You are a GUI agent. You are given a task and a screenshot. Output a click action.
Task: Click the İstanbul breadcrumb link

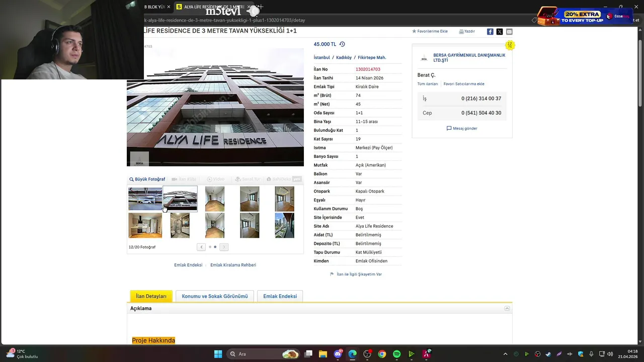pos(321,58)
